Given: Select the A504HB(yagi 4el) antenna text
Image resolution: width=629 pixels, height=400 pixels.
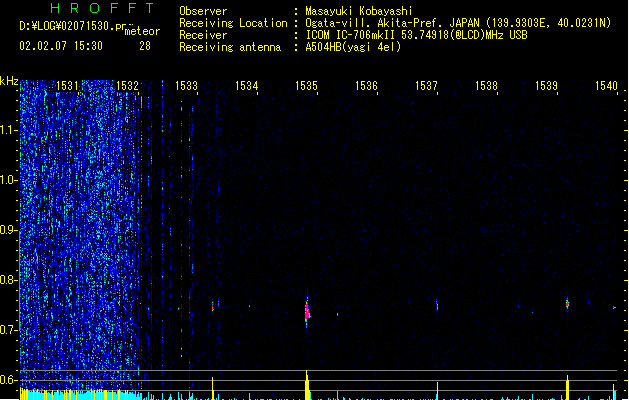Looking at the screenshot, I should click(353, 47).
